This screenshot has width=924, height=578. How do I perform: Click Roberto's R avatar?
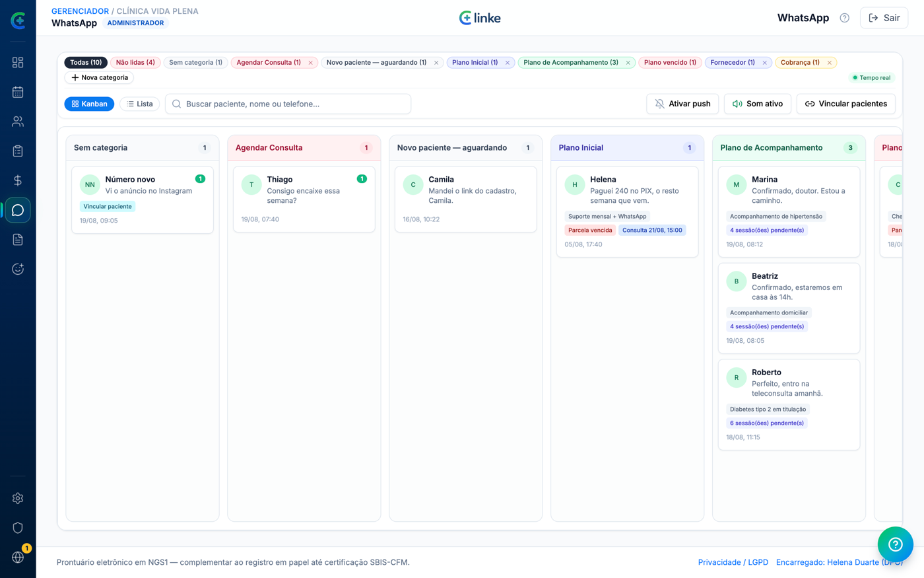(737, 378)
